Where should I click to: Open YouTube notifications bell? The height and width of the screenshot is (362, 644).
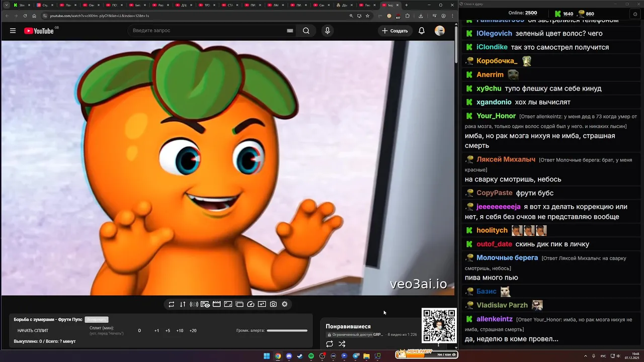click(x=422, y=31)
